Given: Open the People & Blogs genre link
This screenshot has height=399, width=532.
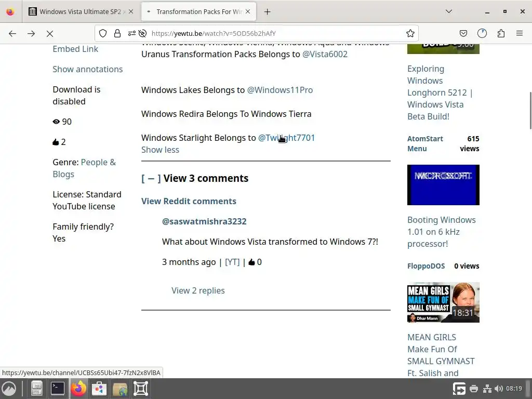Looking at the screenshot, I should point(84,168).
